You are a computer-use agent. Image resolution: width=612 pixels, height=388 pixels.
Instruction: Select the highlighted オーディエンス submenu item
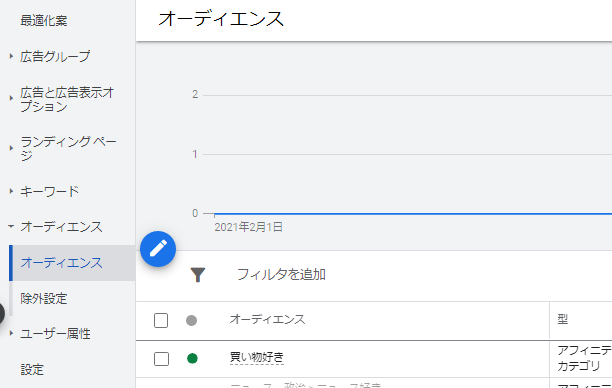pyautogui.click(x=72, y=263)
